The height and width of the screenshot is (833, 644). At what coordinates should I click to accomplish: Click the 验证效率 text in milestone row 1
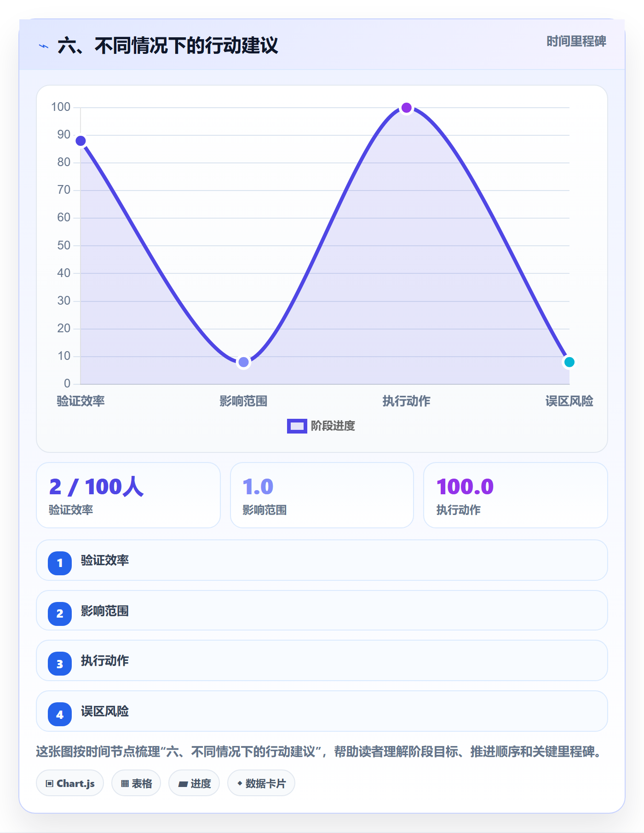coord(105,560)
